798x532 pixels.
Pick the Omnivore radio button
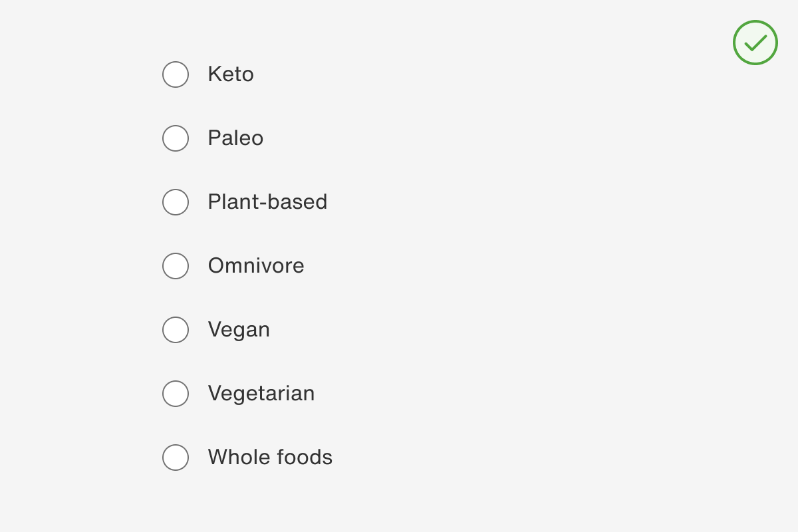pyautogui.click(x=176, y=266)
